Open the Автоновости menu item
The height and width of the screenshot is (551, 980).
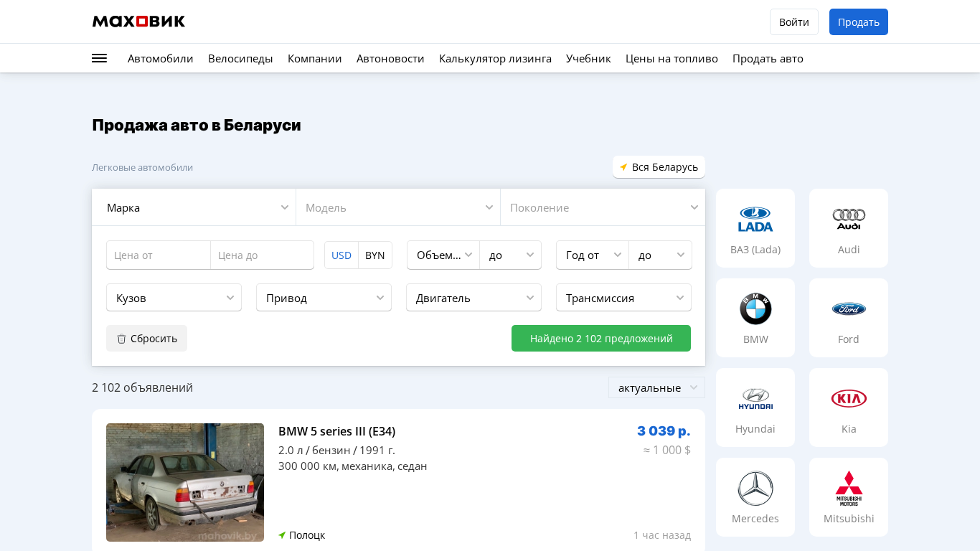click(x=390, y=58)
